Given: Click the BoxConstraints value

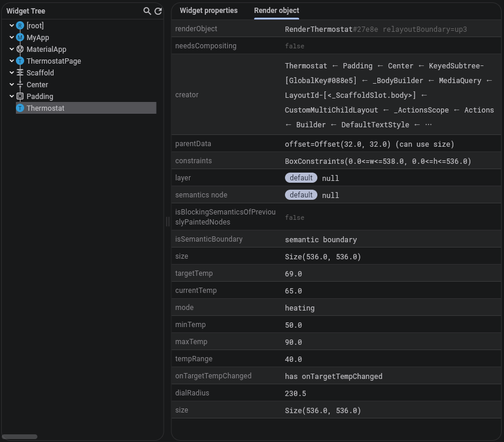Looking at the screenshot, I should 378,161.
